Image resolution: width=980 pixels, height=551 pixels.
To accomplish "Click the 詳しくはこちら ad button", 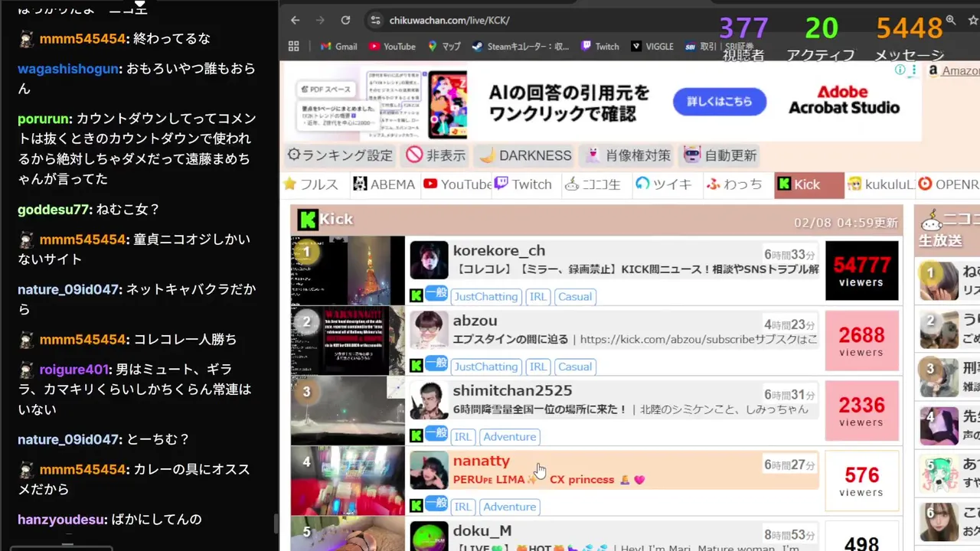I will click(x=720, y=101).
